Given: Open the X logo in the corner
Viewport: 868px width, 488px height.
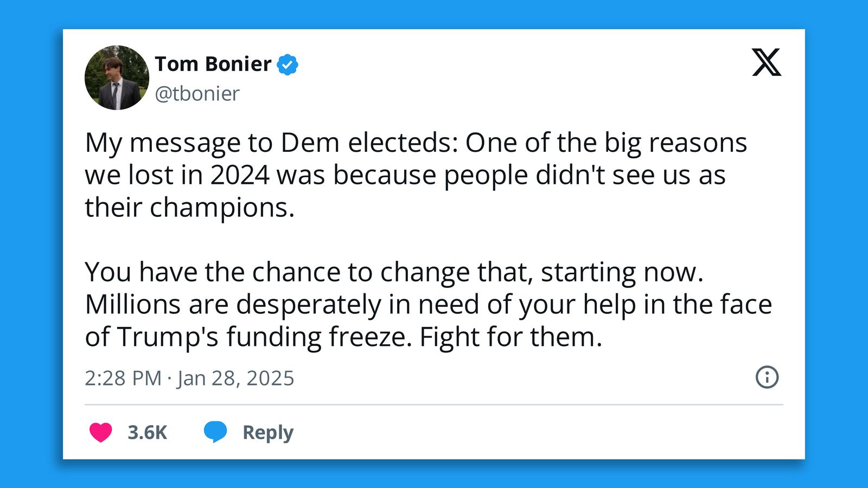Looking at the screenshot, I should [766, 62].
